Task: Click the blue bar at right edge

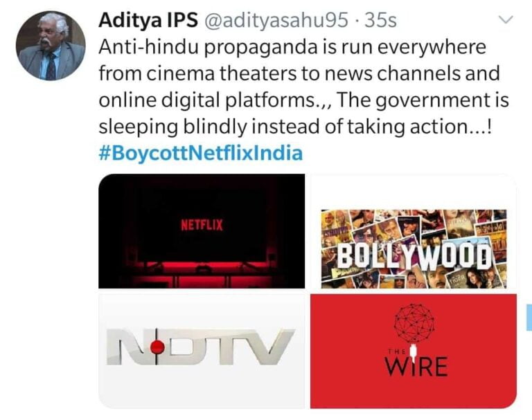Action: click(529, 317)
